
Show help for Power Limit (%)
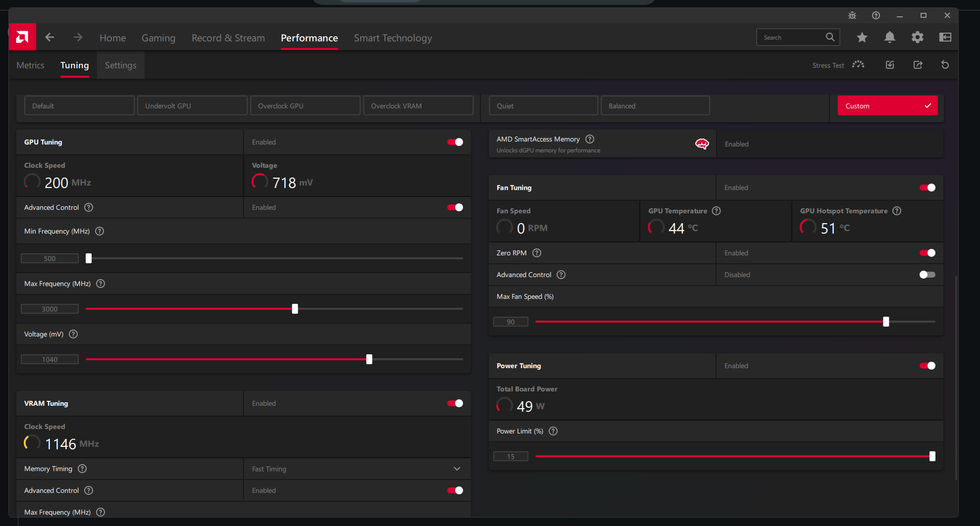tap(553, 431)
